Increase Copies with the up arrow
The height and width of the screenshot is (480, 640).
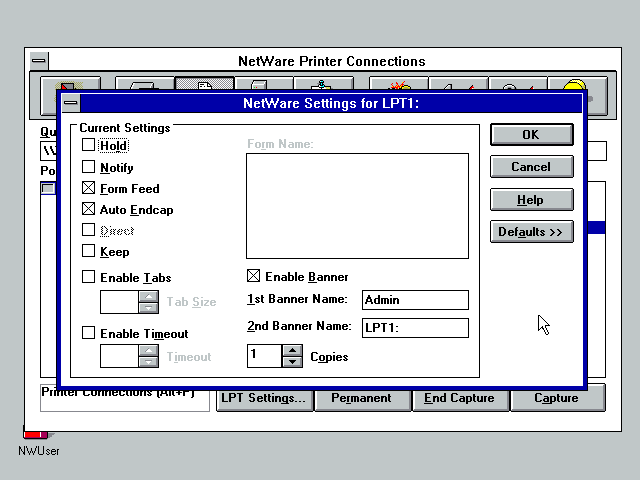[x=292, y=351]
